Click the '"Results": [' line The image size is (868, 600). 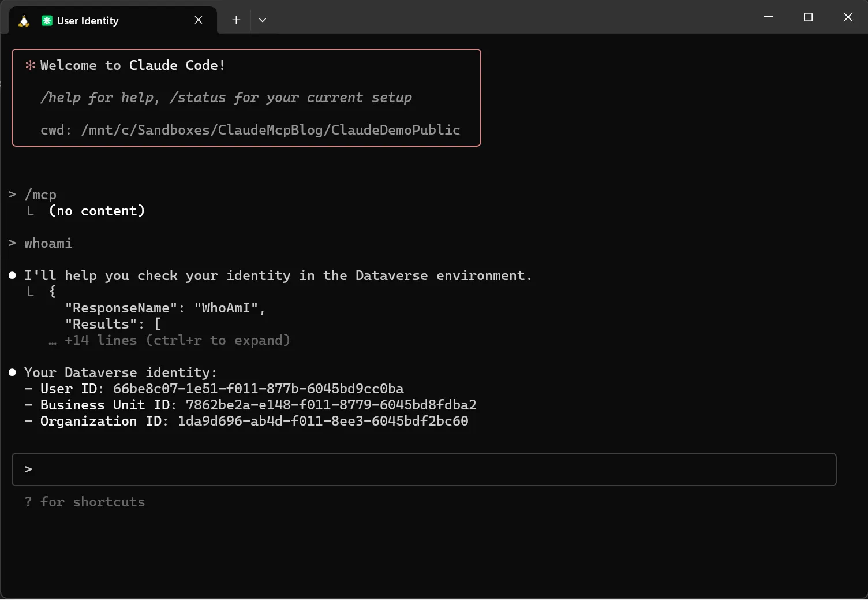pyautogui.click(x=113, y=324)
